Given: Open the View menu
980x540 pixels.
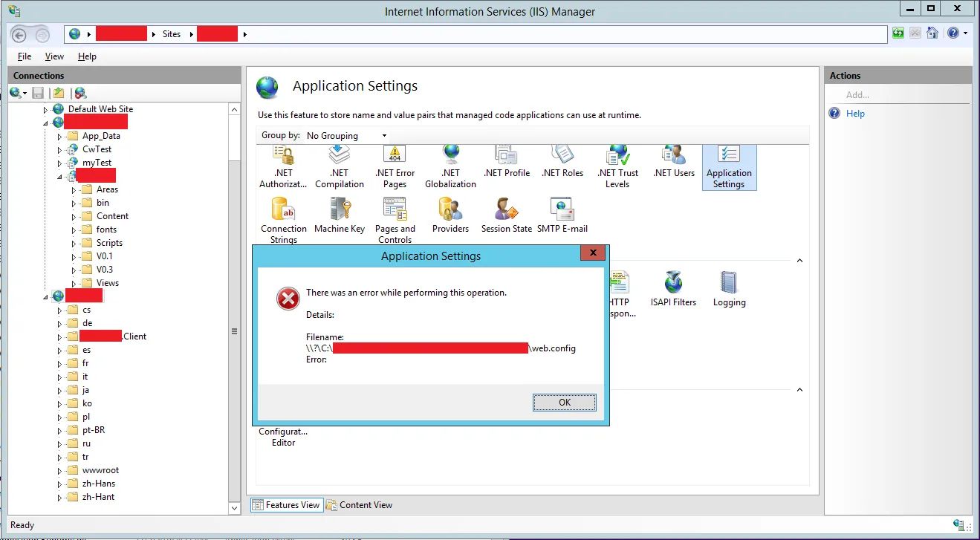Looking at the screenshot, I should tap(54, 56).
